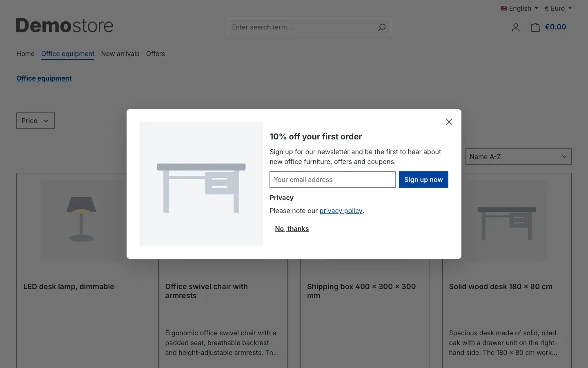Click the search magnifier icon

(x=381, y=27)
